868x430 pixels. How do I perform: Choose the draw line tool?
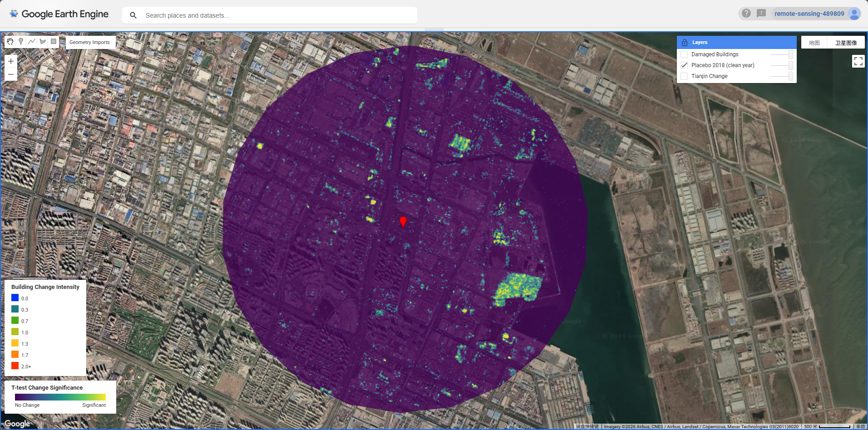32,42
